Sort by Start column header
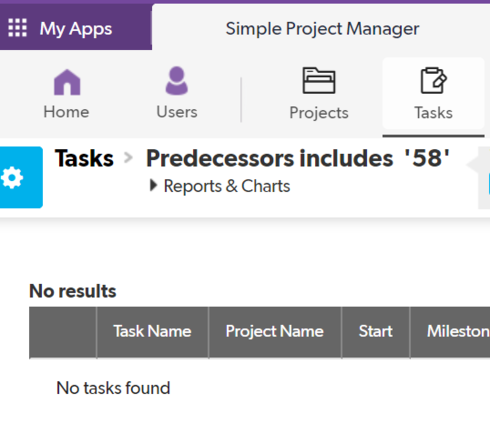The height and width of the screenshot is (424, 490). (x=376, y=332)
